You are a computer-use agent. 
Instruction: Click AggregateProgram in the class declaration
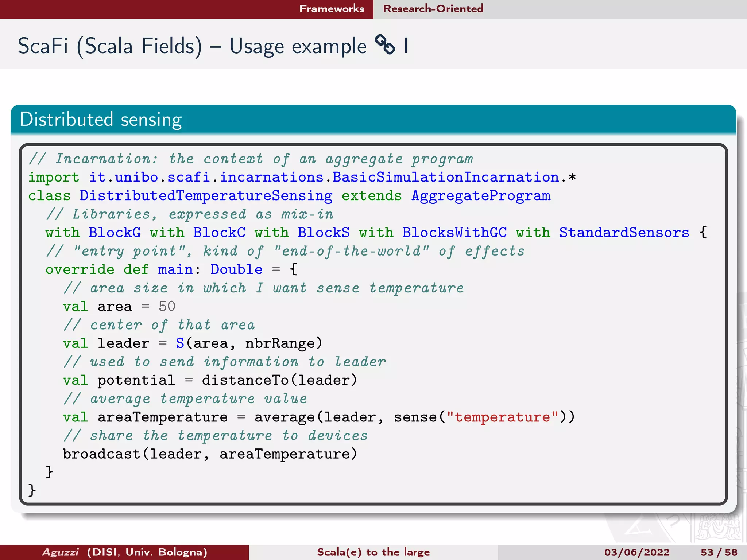coord(481,196)
